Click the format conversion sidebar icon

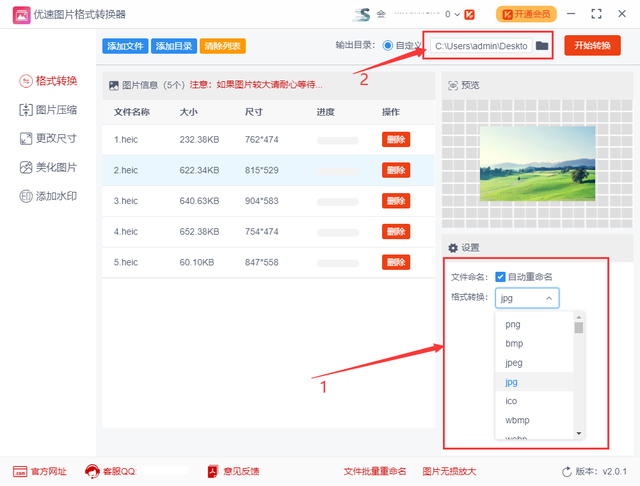pos(26,81)
